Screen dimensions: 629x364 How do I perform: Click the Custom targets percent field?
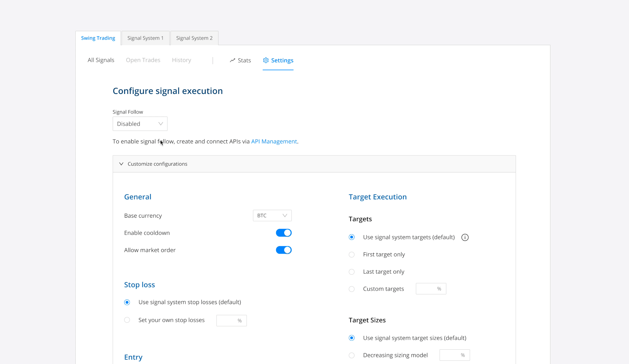[x=431, y=289]
